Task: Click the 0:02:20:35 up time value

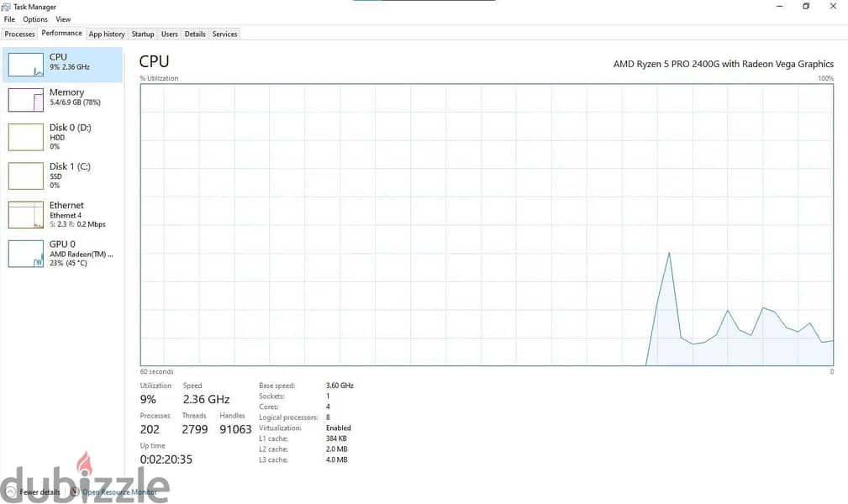Action: (x=166, y=459)
